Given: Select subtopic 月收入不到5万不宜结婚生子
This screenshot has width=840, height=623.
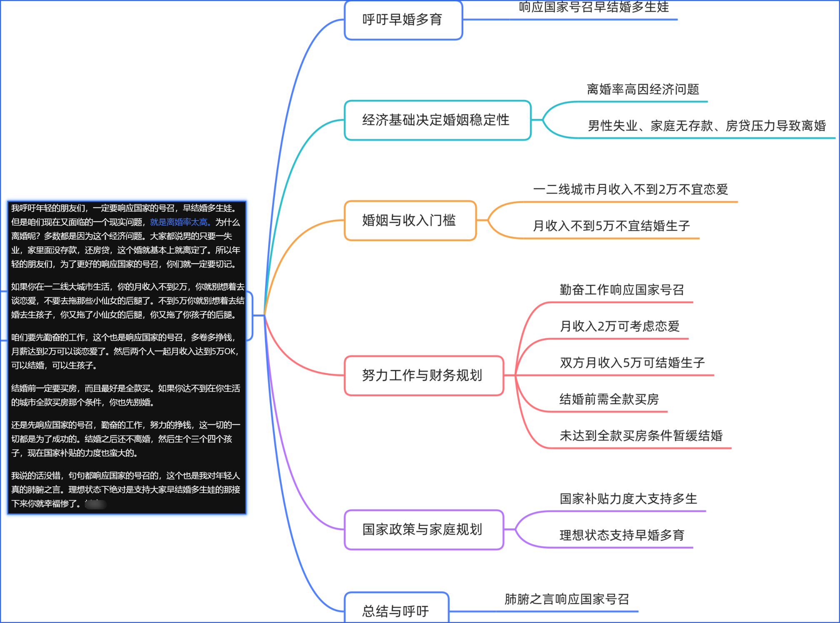Looking at the screenshot, I should click(611, 226).
